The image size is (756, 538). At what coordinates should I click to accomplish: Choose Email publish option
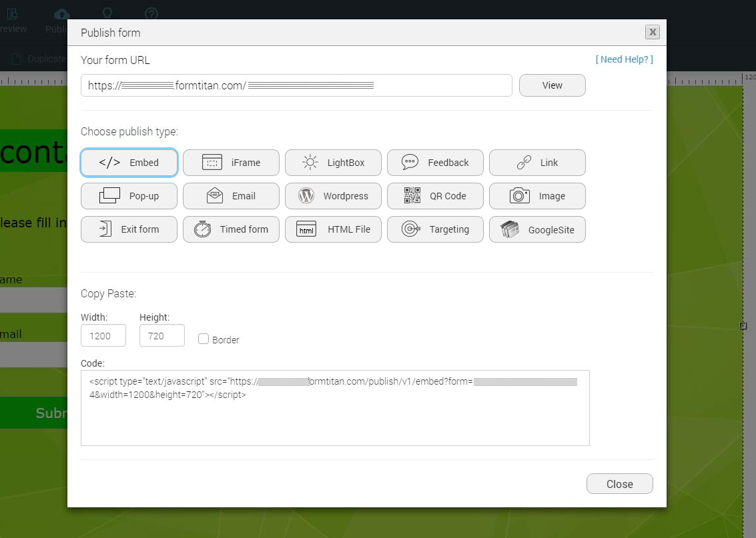click(x=231, y=196)
